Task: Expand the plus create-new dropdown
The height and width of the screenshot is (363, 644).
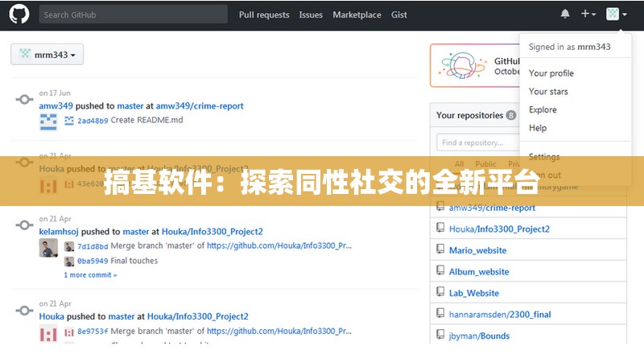Action: 588,14
